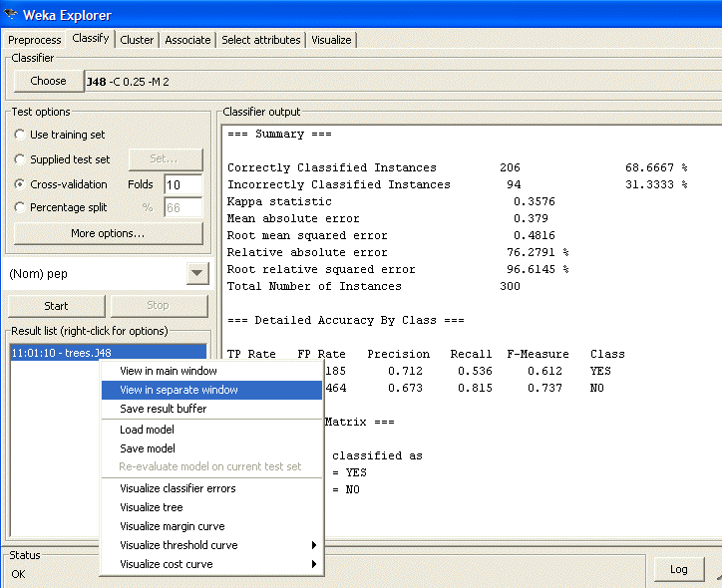The image size is (722, 588).
Task: Go to the Select attributes tab
Action: click(260, 40)
